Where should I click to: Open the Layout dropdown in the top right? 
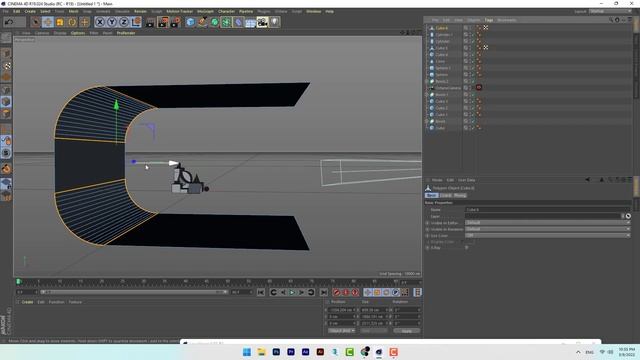click(x=610, y=11)
